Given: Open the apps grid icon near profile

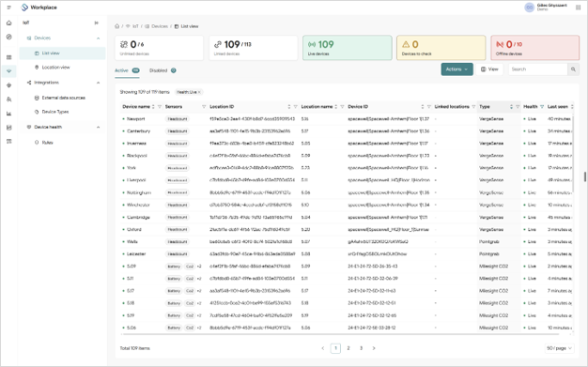Looking at the screenshot, I should 578,8.
